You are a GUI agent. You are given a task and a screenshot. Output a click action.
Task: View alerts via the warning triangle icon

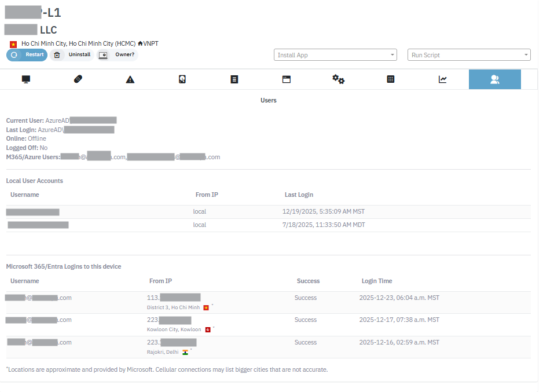(130, 79)
